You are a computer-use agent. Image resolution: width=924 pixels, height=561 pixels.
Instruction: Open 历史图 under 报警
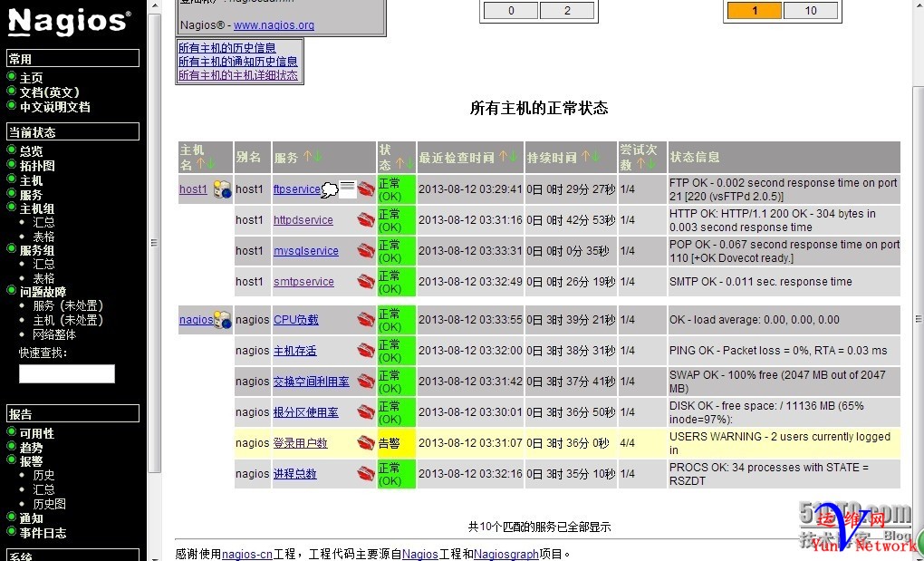click(50, 504)
